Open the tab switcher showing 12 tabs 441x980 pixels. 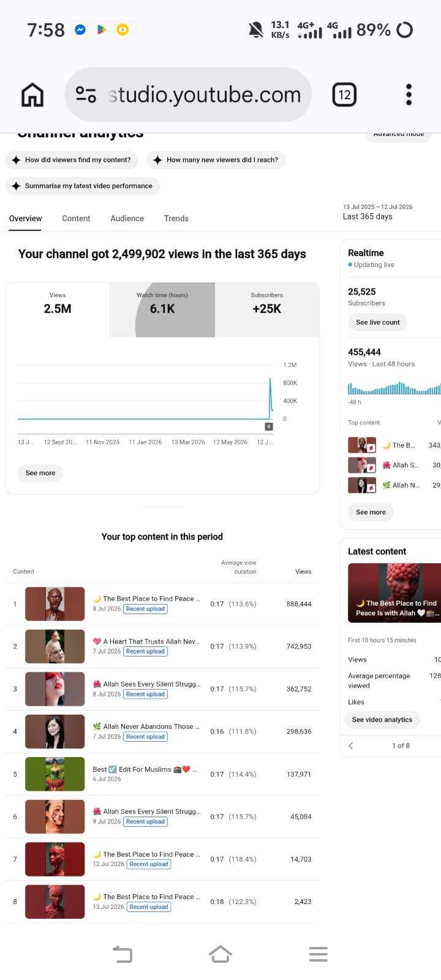pos(344,95)
